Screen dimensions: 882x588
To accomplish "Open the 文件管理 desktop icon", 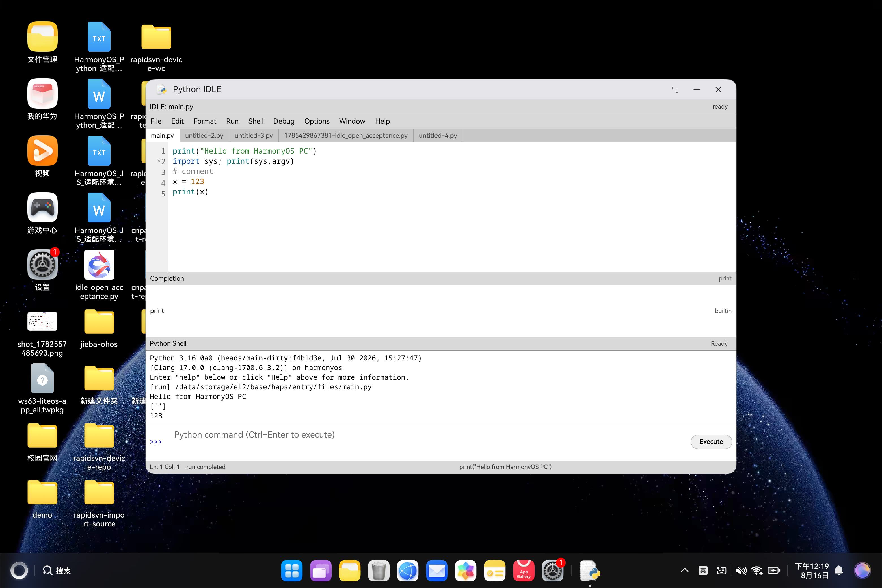I will (42, 36).
